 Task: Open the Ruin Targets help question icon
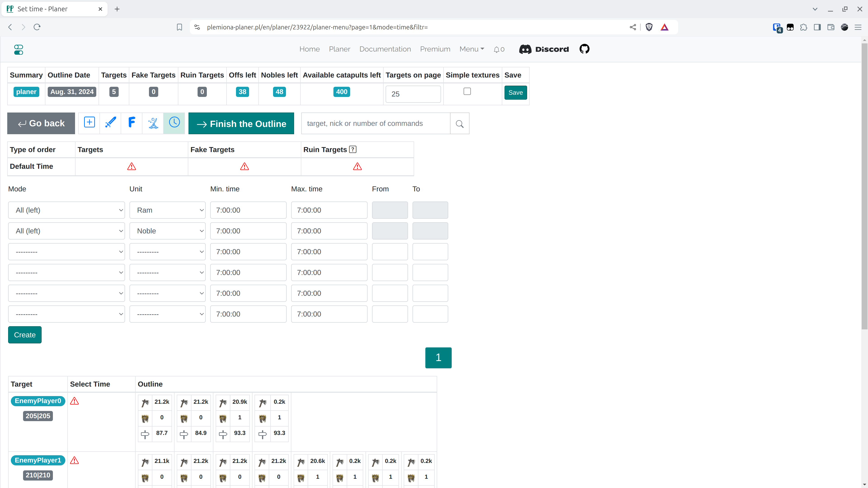click(353, 150)
